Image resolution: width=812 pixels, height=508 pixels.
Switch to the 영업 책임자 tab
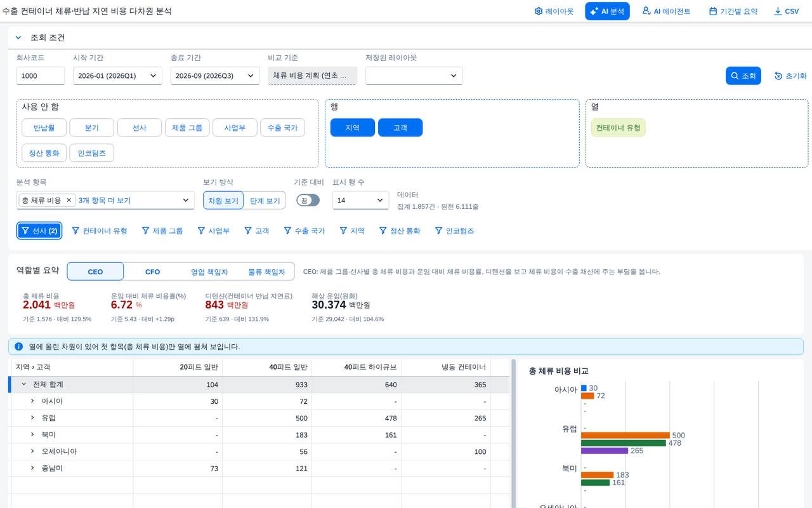point(209,272)
